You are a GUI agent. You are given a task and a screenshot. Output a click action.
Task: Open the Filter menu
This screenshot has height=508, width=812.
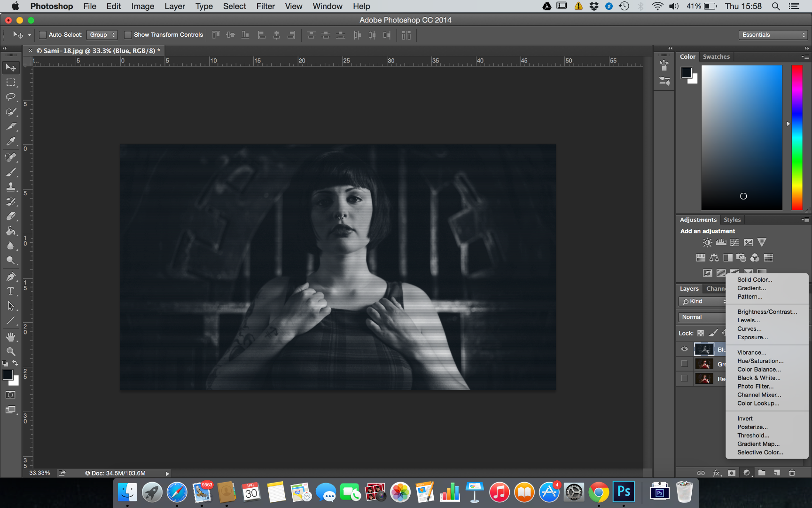pos(265,6)
